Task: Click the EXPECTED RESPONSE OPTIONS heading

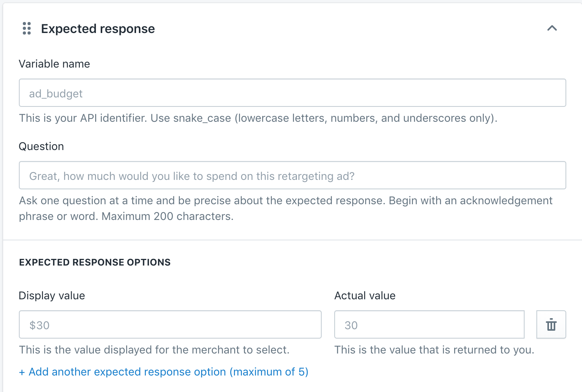Action: tap(95, 262)
